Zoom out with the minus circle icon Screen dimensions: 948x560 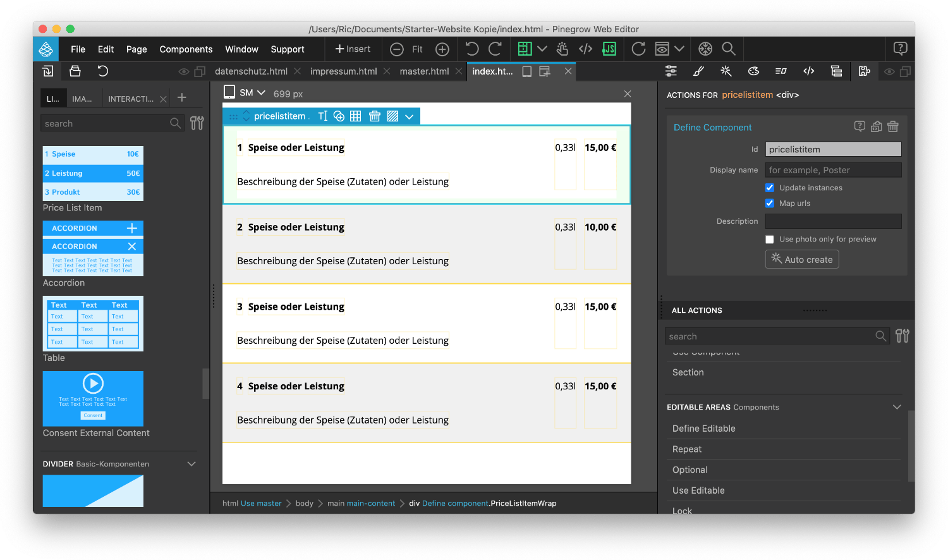pyautogui.click(x=397, y=49)
